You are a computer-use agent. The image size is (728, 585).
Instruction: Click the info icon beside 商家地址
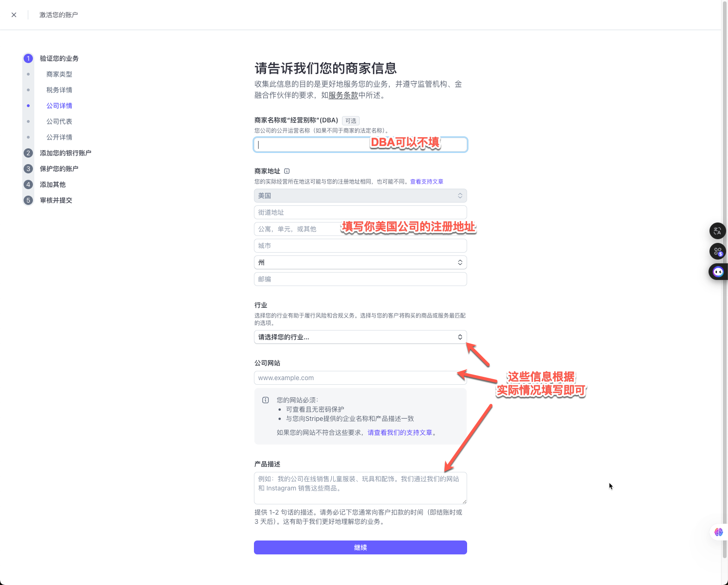pyautogui.click(x=287, y=171)
